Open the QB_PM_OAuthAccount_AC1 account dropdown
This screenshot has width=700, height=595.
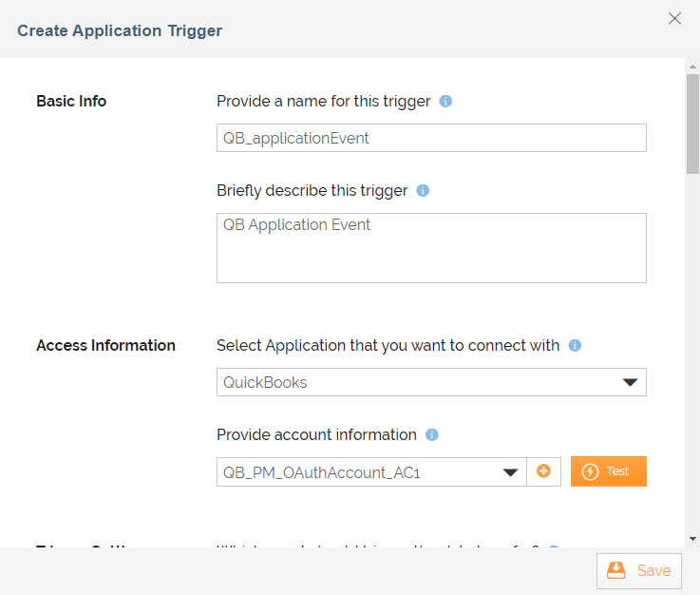(x=510, y=472)
